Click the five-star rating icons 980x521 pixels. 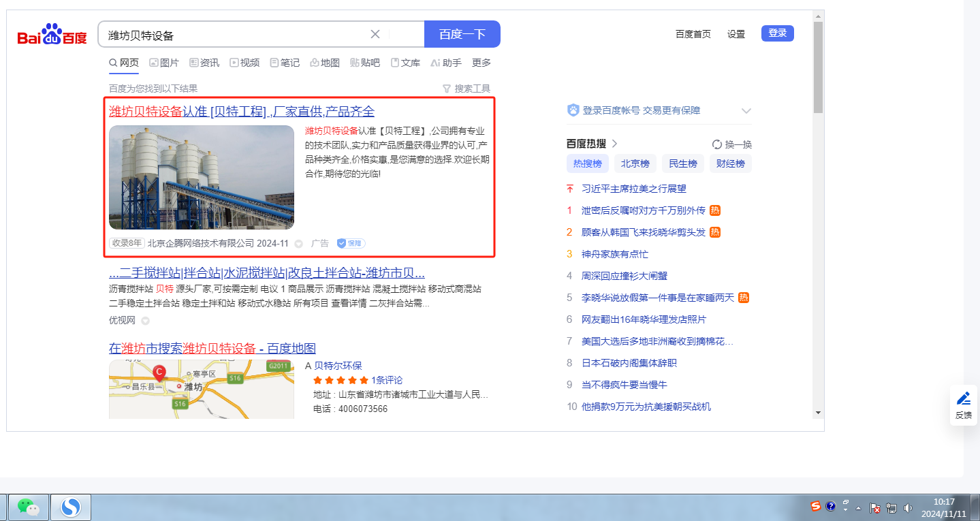coord(341,380)
